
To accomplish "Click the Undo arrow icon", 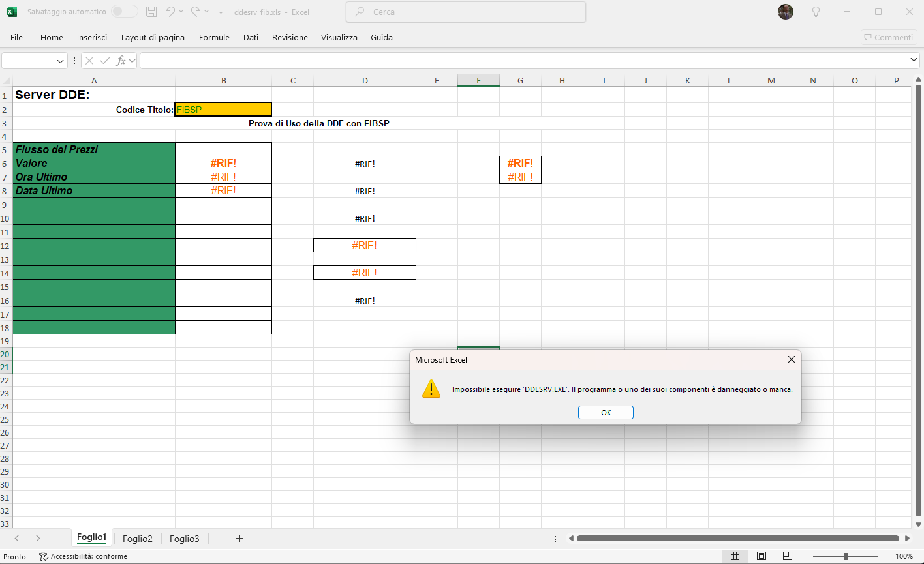I will [170, 12].
